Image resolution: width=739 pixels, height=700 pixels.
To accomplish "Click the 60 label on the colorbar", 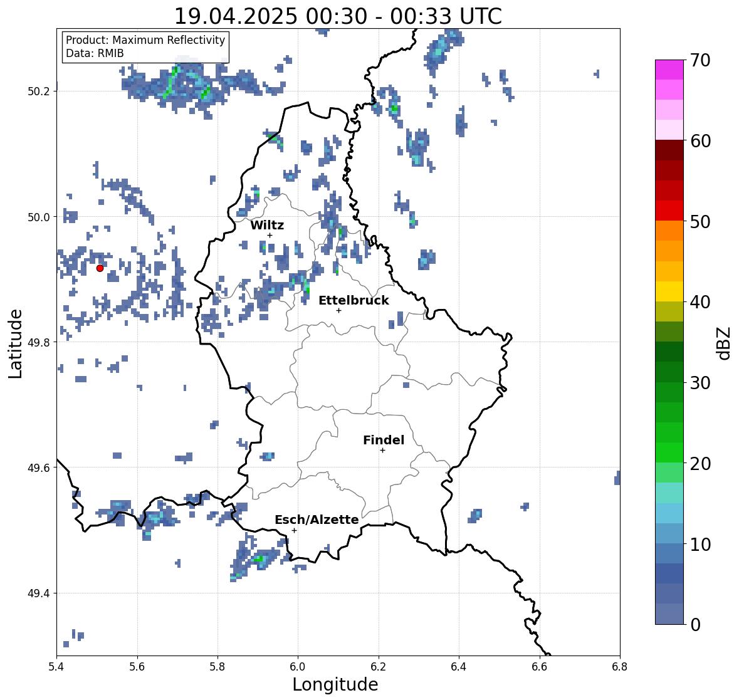I will click(700, 141).
